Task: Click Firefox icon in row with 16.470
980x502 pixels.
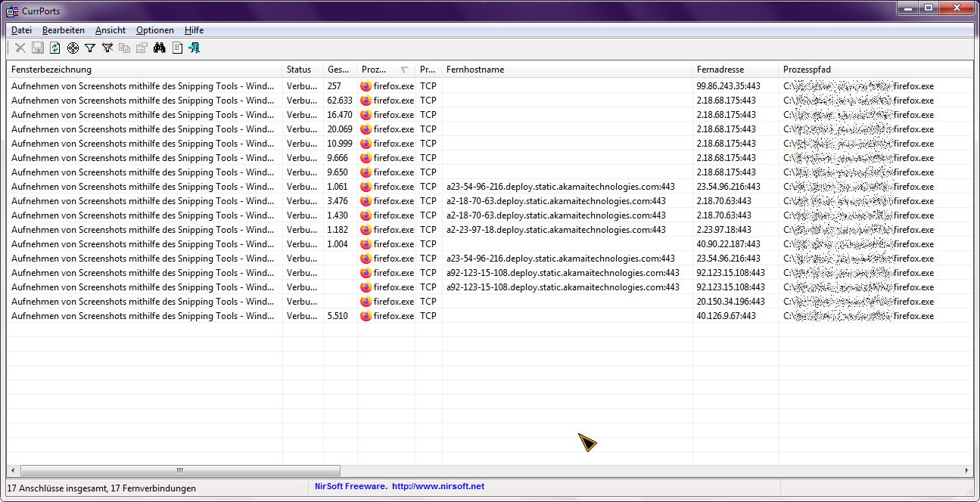Action: pyautogui.click(x=366, y=115)
